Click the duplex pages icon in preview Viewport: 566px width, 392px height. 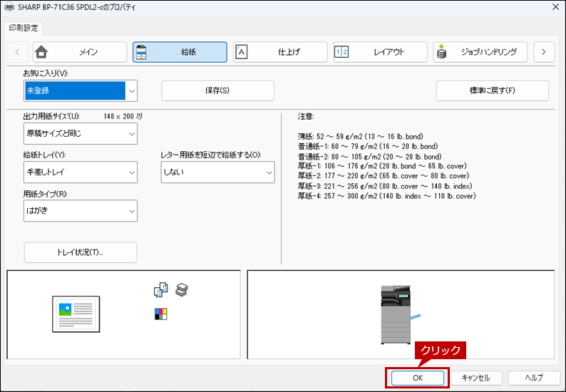(x=160, y=290)
